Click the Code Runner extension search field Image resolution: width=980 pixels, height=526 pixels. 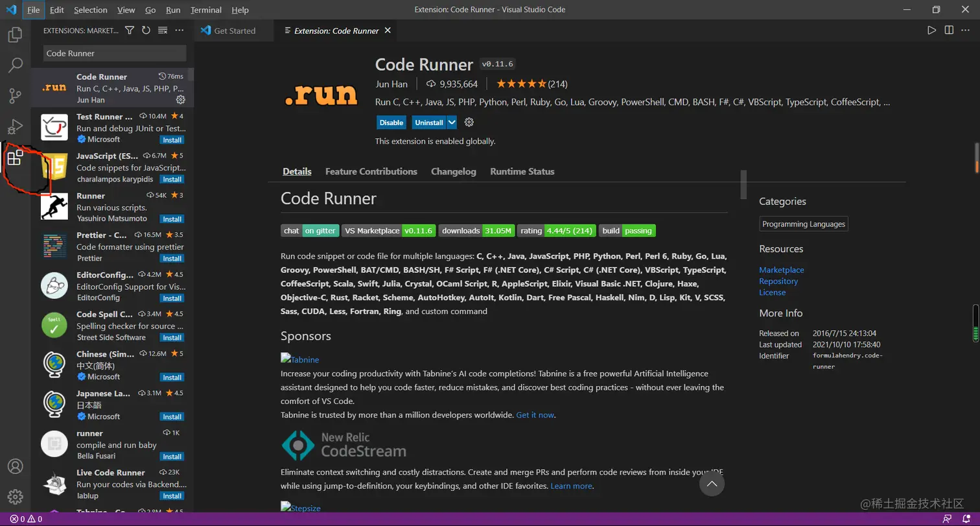[115, 53]
